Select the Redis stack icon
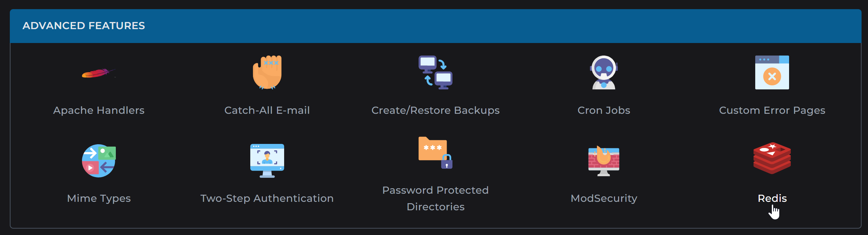The image size is (868, 235). pyautogui.click(x=772, y=158)
